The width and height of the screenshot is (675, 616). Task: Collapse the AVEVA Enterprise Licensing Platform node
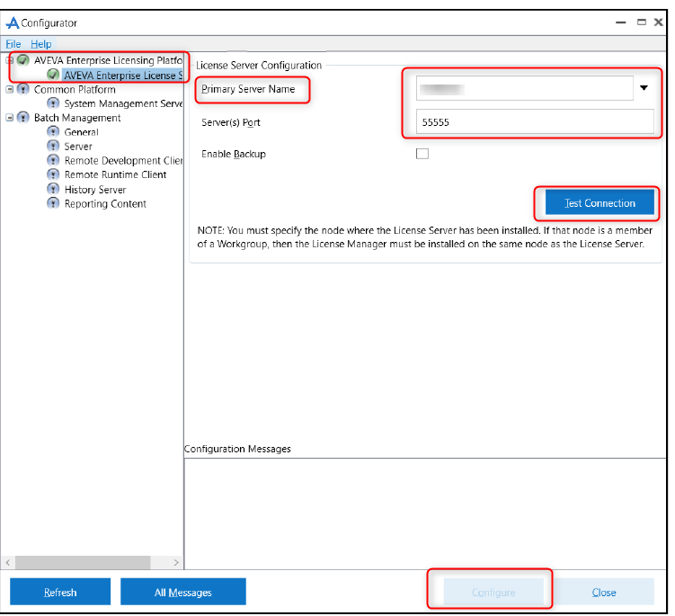click(9, 60)
